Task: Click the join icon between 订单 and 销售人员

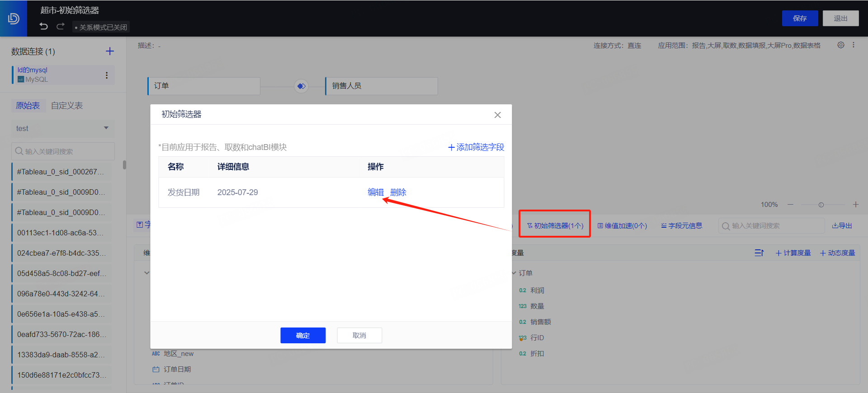Action: coord(301,86)
